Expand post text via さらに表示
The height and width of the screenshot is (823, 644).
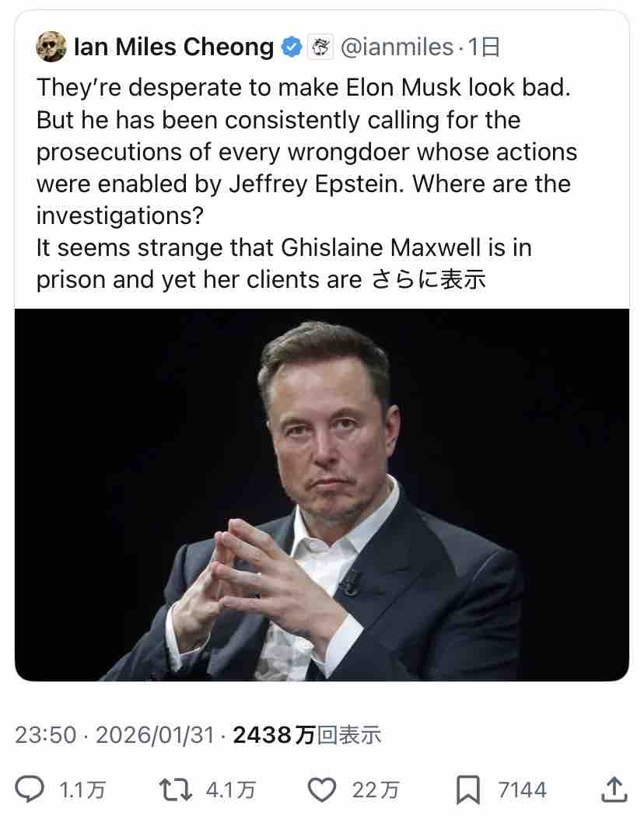(x=428, y=279)
